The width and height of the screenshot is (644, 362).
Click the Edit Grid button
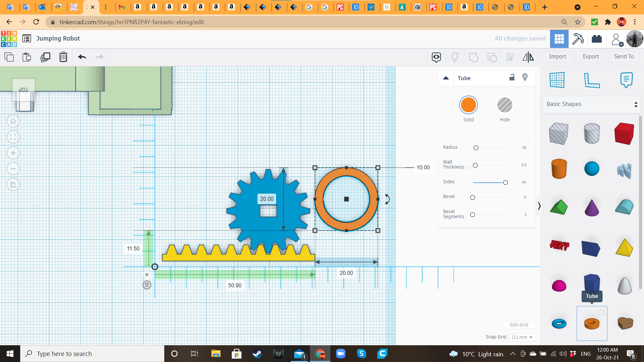click(519, 325)
